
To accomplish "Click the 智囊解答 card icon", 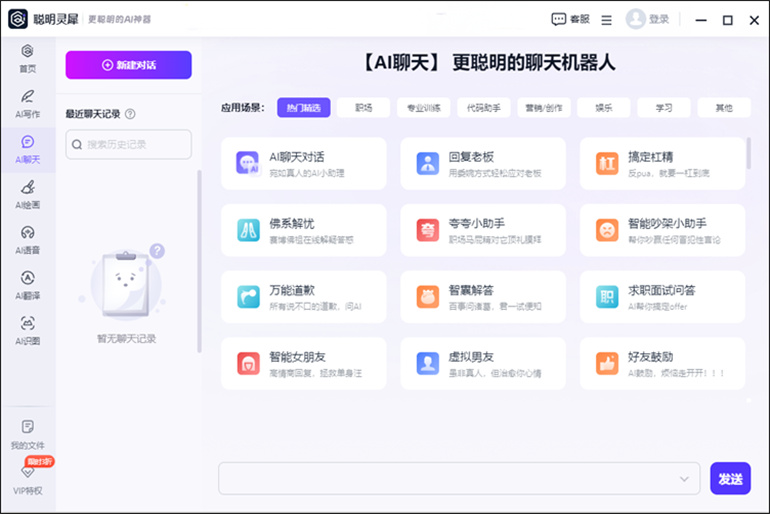I will [x=428, y=297].
